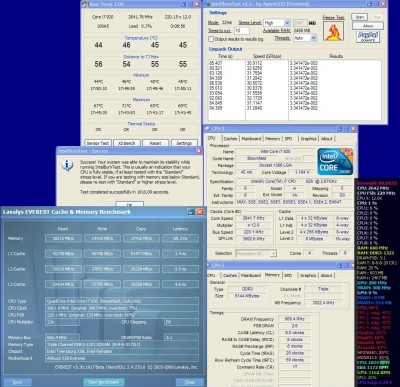Close the IntelBurnTest Success dialog
The height and width of the screenshot is (387, 400).
click(x=199, y=151)
